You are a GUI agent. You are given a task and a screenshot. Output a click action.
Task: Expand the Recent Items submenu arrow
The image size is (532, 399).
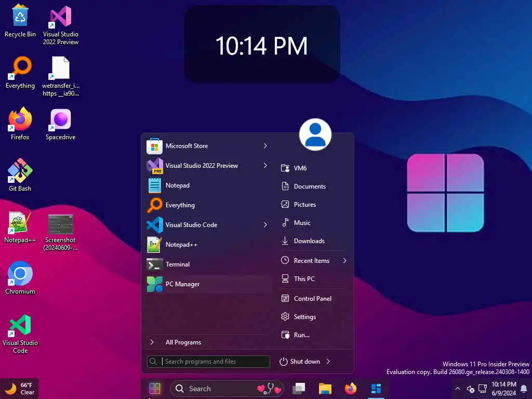tap(344, 261)
